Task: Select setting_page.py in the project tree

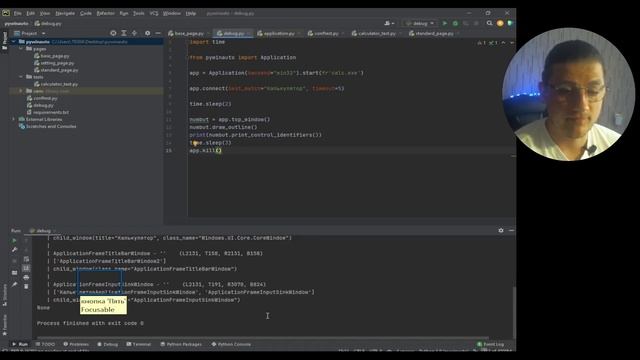Action: tap(57, 63)
